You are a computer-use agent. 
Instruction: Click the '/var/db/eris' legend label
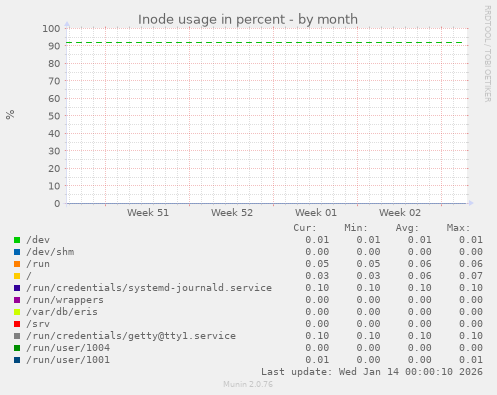[x=62, y=312]
